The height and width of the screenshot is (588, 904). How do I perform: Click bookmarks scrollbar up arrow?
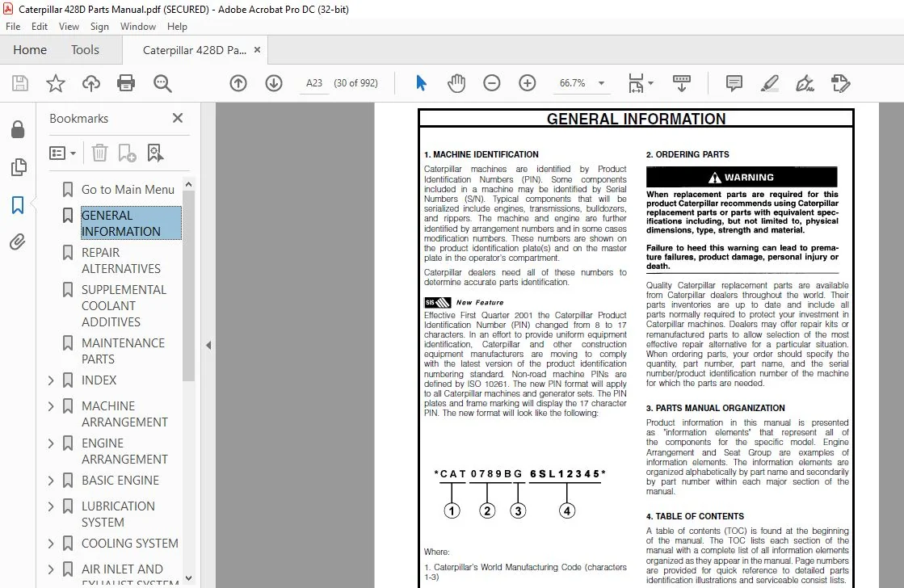coord(188,184)
